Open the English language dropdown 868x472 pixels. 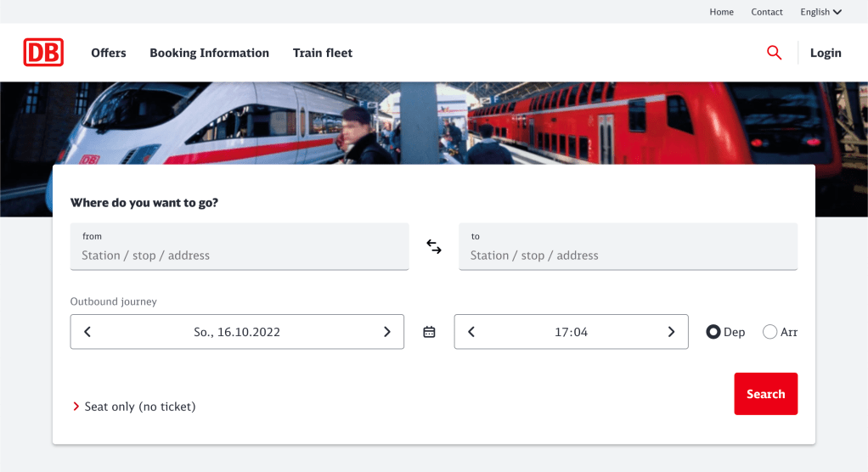tap(820, 12)
